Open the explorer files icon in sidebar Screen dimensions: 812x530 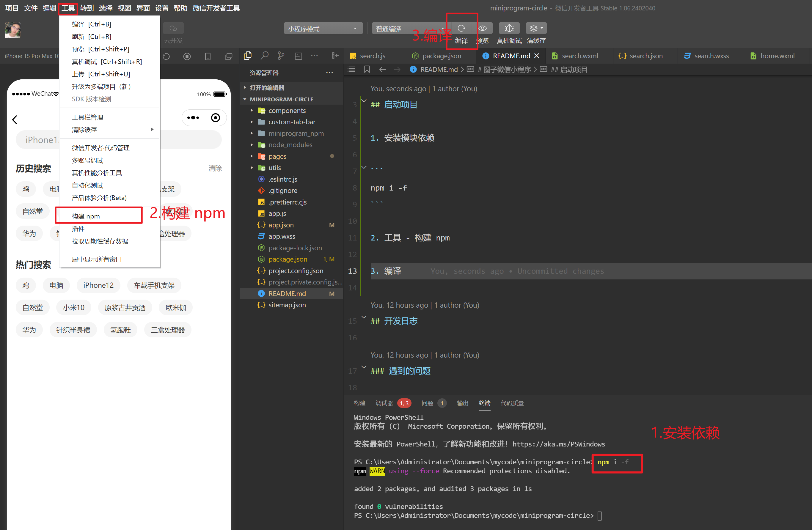248,56
